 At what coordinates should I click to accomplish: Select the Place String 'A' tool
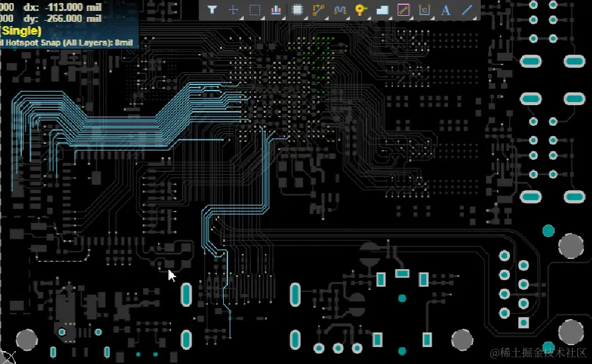pos(446,10)
